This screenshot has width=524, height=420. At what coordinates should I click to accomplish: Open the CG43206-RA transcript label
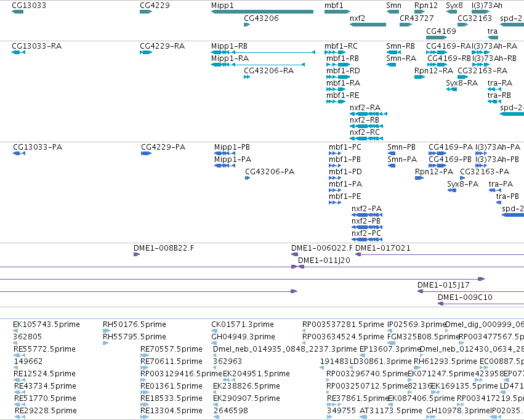click(268, 71)
